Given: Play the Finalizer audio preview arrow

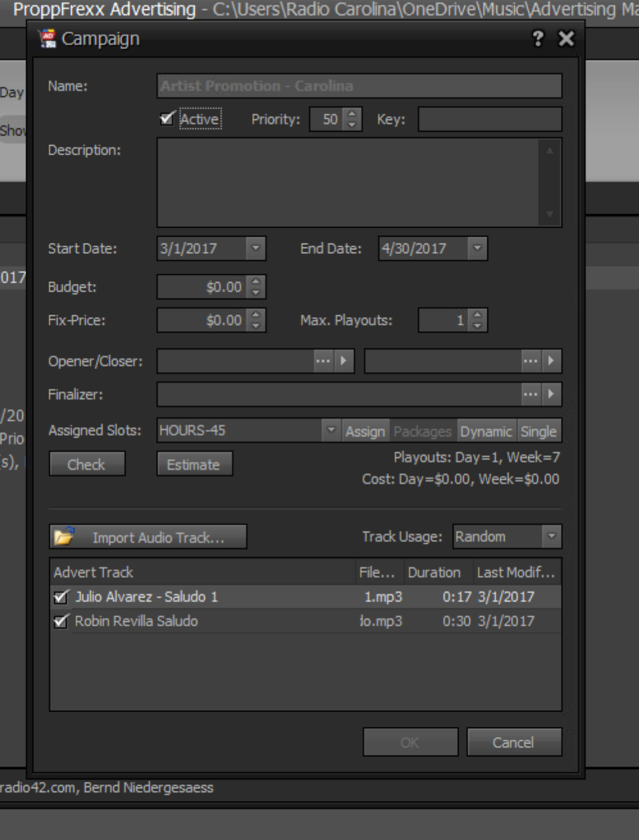Looking at the screenshot, I should pos(551,394).
